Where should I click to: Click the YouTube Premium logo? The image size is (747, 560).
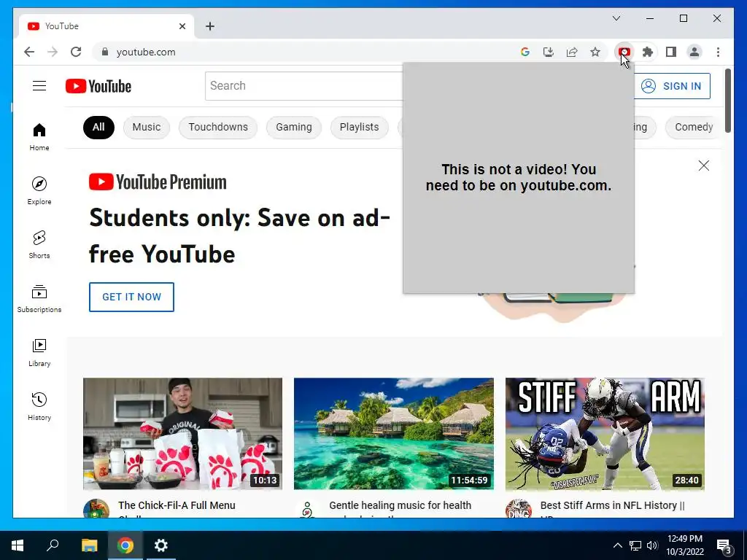pyautogui.click(x=158, y=182)
